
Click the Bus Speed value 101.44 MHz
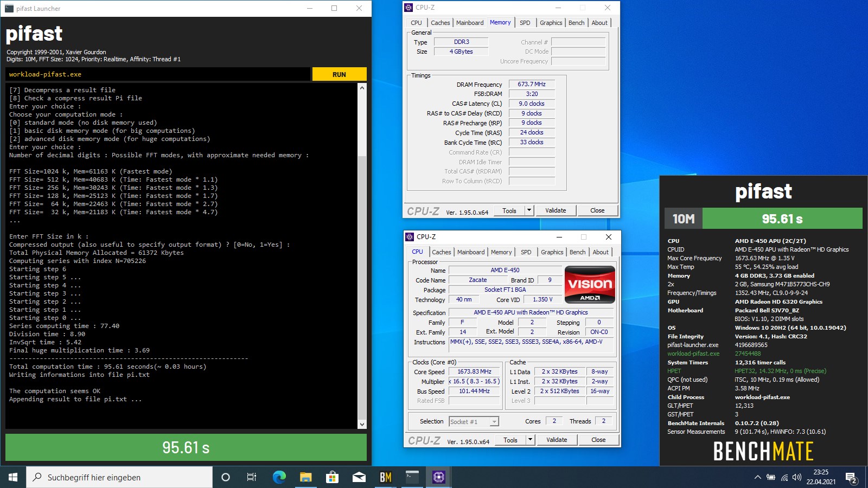(474, 391)
